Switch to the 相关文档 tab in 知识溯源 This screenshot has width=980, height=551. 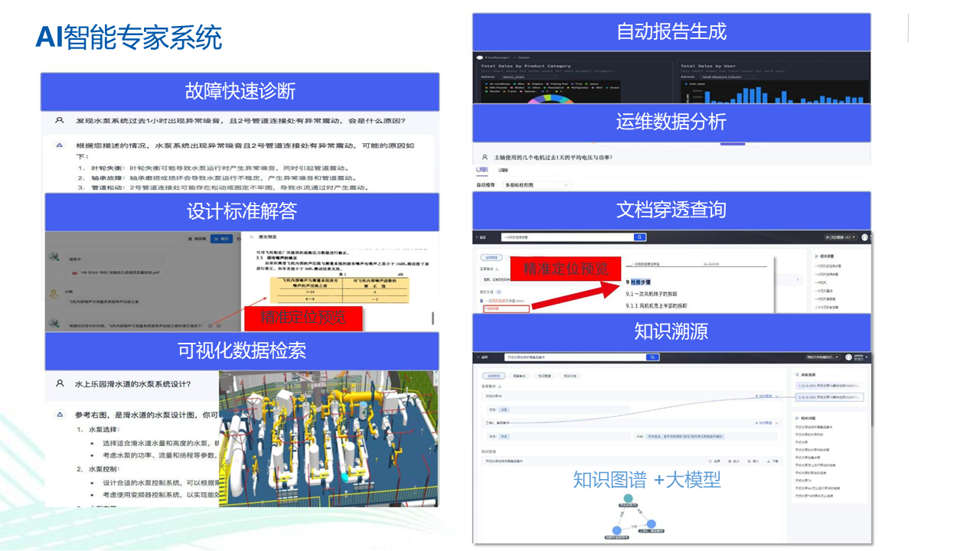coord(570,376)
